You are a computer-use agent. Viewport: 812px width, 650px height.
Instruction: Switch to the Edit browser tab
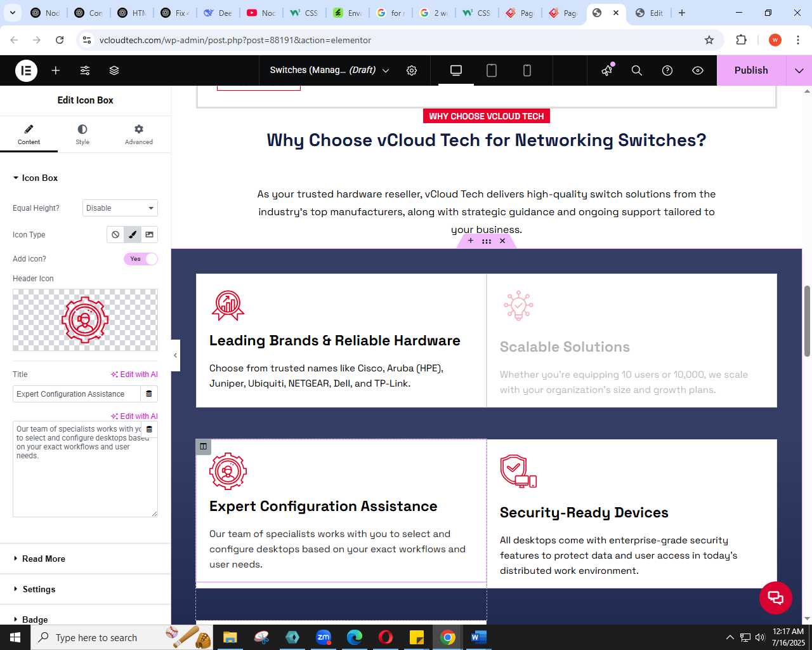coord(650,13)
